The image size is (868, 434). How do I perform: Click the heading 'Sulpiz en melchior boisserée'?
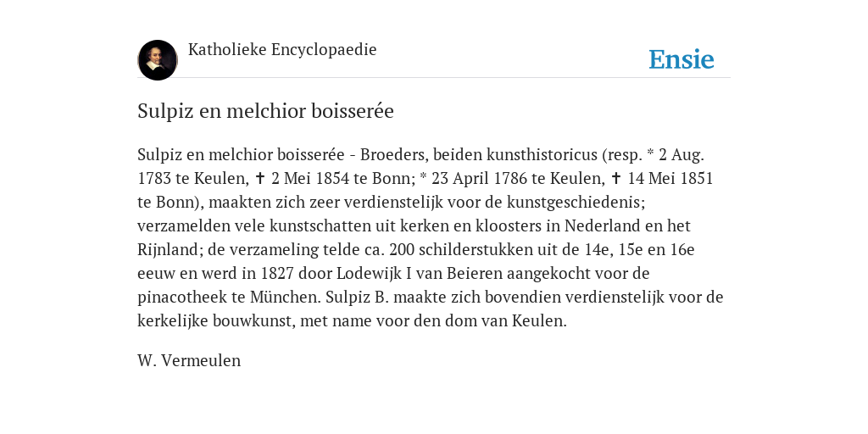(x=265, y=111)
